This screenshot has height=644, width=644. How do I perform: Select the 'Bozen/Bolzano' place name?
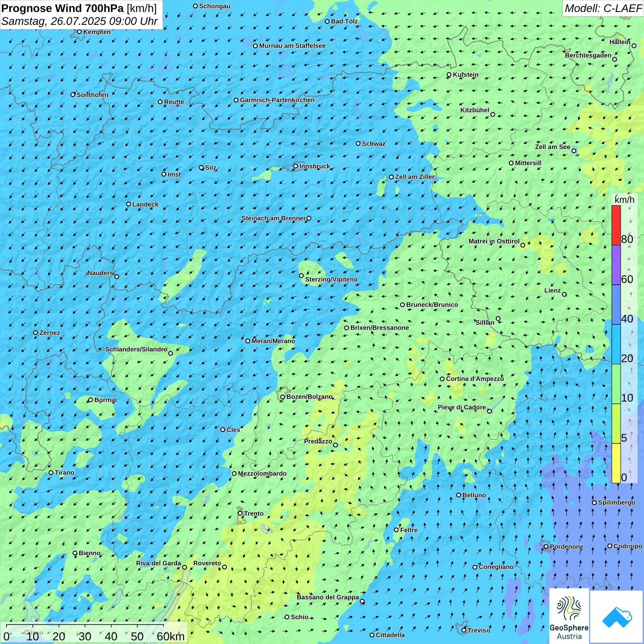click(x=309, y=397)
